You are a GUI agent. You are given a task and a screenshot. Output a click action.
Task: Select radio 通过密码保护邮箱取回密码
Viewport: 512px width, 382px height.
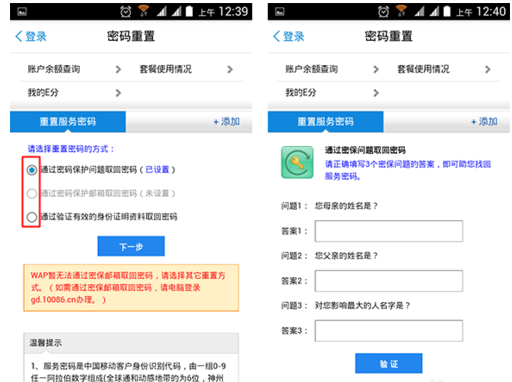click(x=32, y=193)
